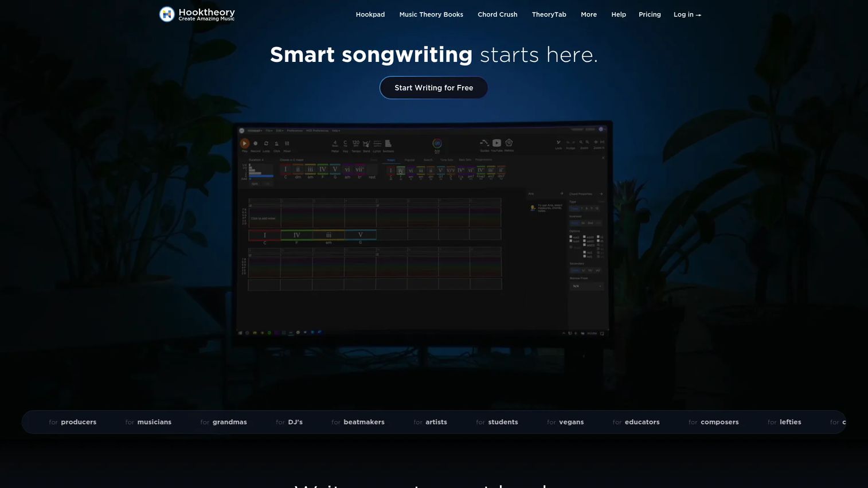Open Preferences menu in Hookpad video
868x488 pixels.
pos(295,131)
